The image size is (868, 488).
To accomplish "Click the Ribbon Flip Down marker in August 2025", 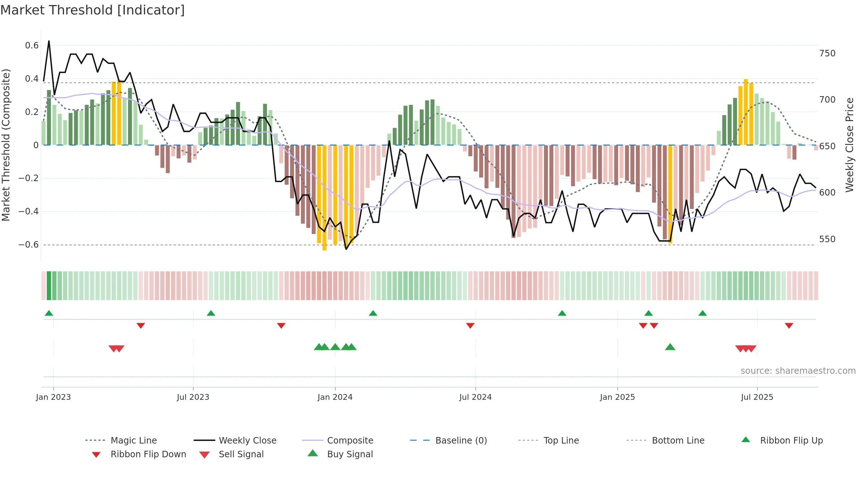I will pos(789,326).
